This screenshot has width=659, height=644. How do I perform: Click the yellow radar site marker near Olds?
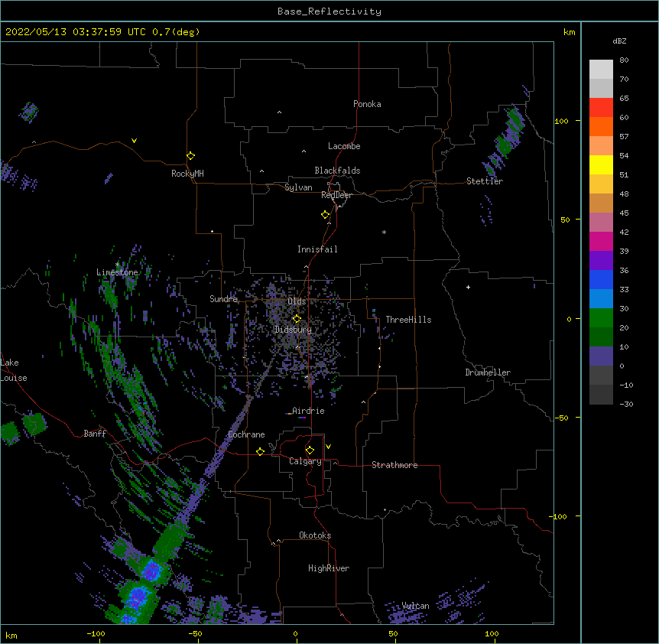click(297, 319)
